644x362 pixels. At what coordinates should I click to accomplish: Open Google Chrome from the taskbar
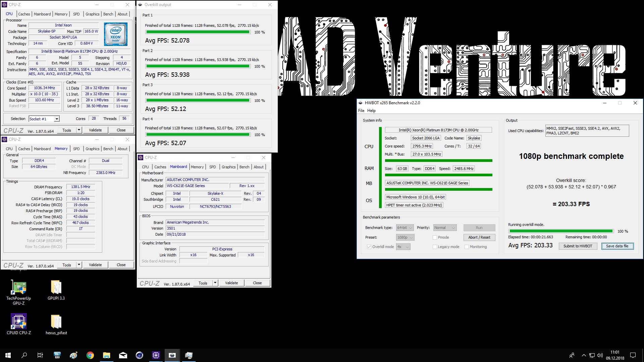coord(90,355)
